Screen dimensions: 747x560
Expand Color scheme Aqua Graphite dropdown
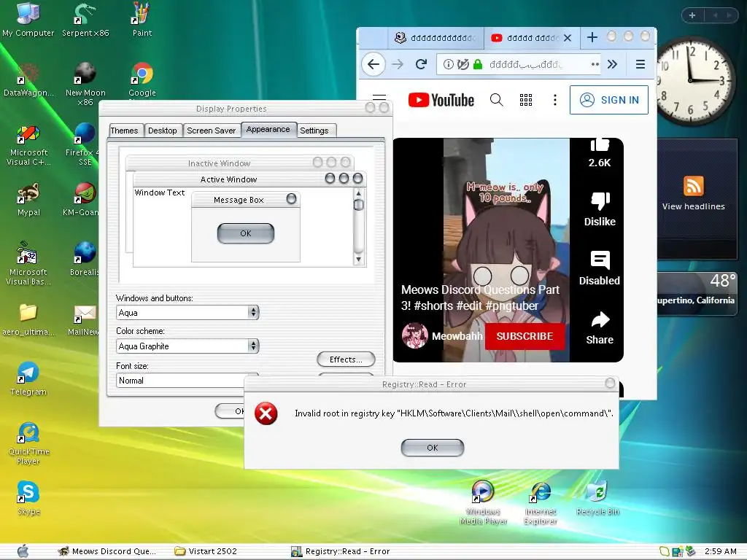click(x=253, y=346)
